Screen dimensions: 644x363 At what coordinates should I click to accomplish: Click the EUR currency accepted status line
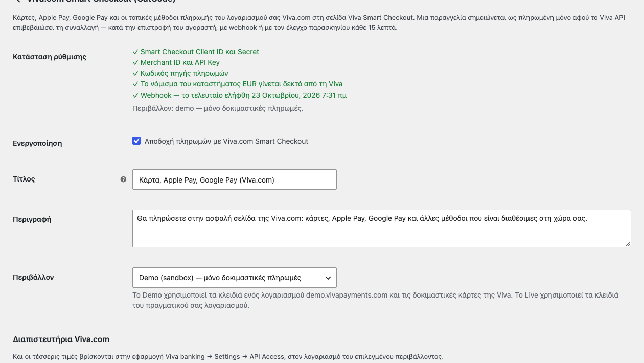[237, 84]
